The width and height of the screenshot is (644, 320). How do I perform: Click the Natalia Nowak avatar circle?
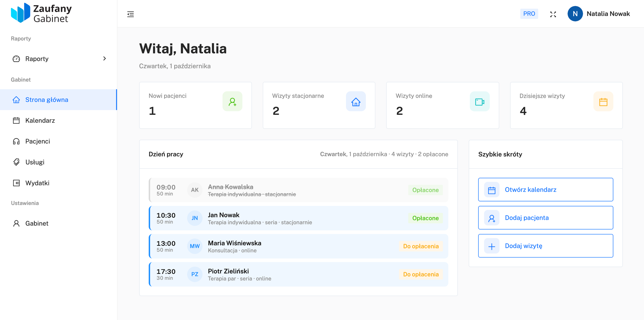575,14
